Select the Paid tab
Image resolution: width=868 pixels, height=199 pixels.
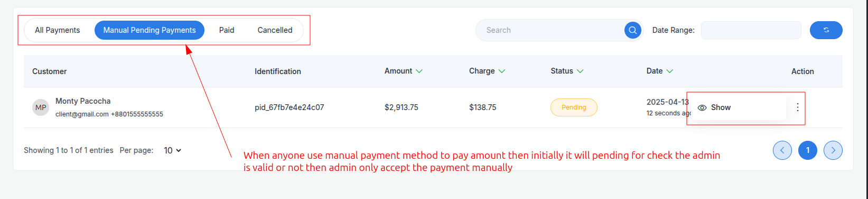coord(227,30)
